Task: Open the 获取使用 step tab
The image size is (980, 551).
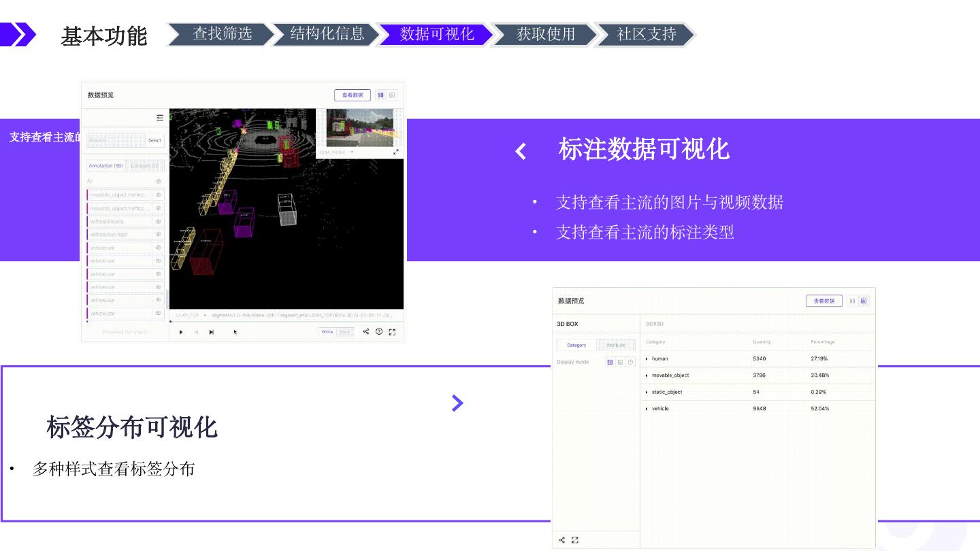Action: pyautogui.click(x=546, y=34)
